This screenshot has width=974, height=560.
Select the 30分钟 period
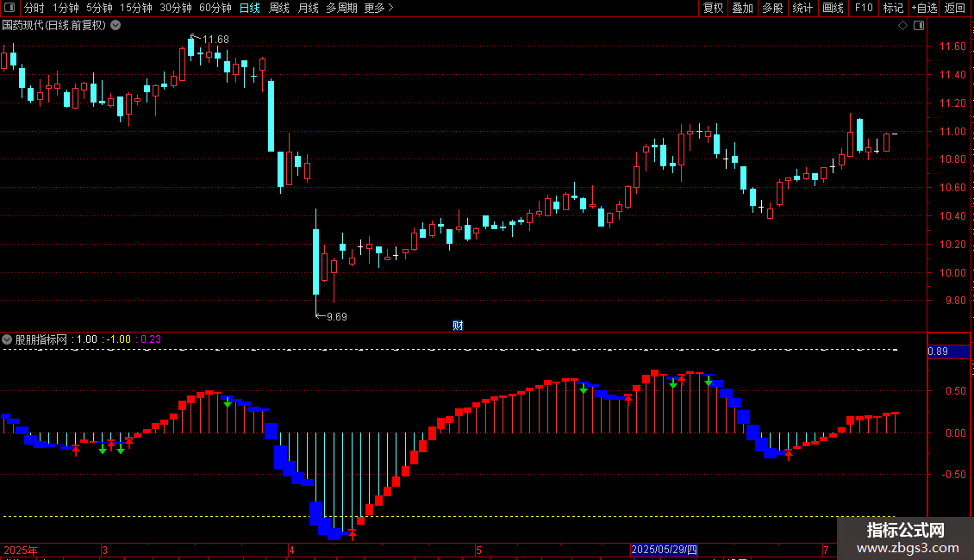176,8
